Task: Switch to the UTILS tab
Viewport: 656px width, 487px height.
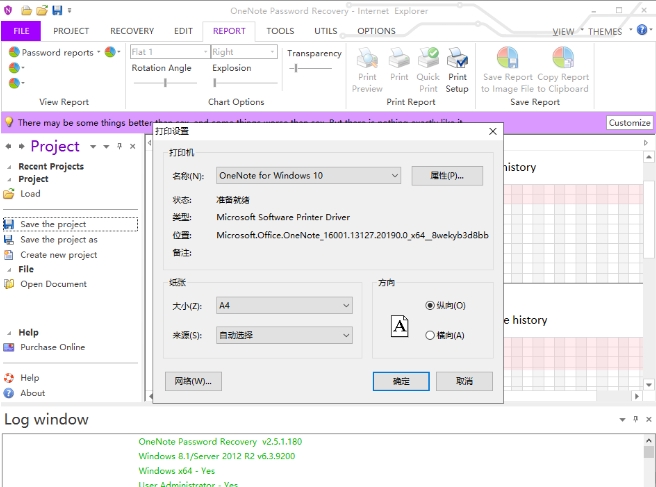Action: pyautogui.click(x=325, y=31)
